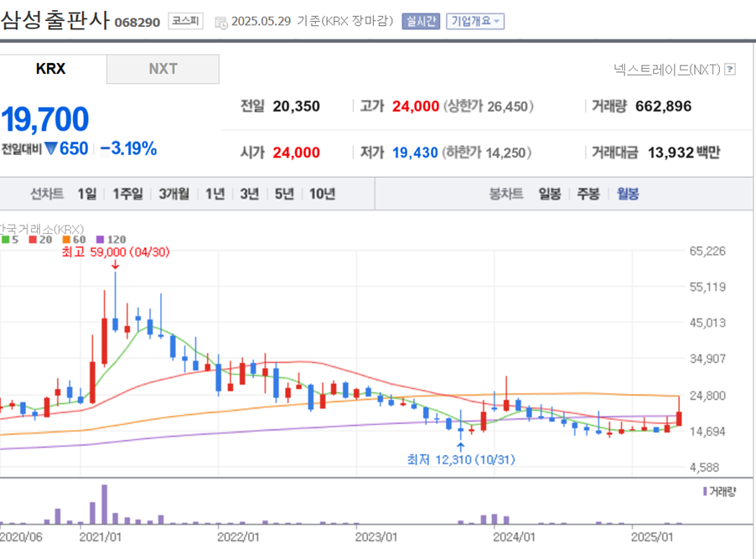This screenshot has height=559, width=756.
Task: Click the 2024/01 x-axis date label
Action: [x=514, y=537]
